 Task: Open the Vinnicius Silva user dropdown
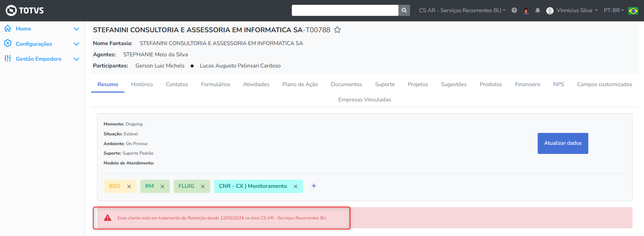[x=577, y=11]
